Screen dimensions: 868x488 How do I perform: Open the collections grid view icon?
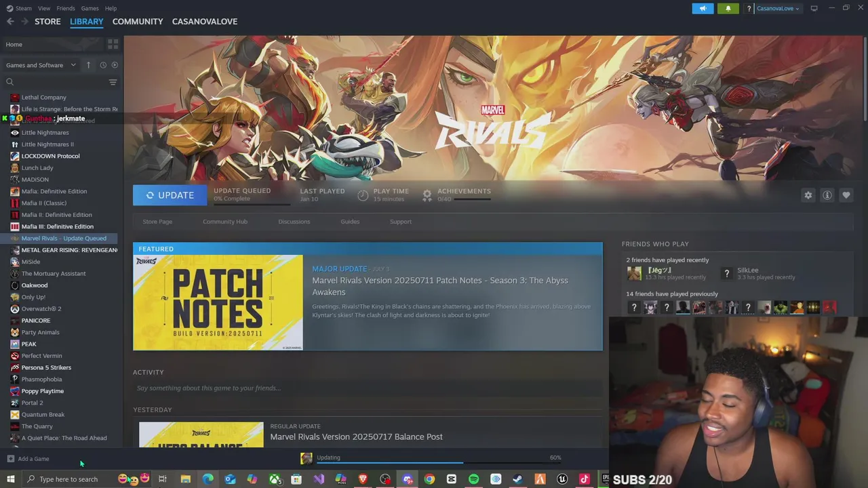click(113, 44)
